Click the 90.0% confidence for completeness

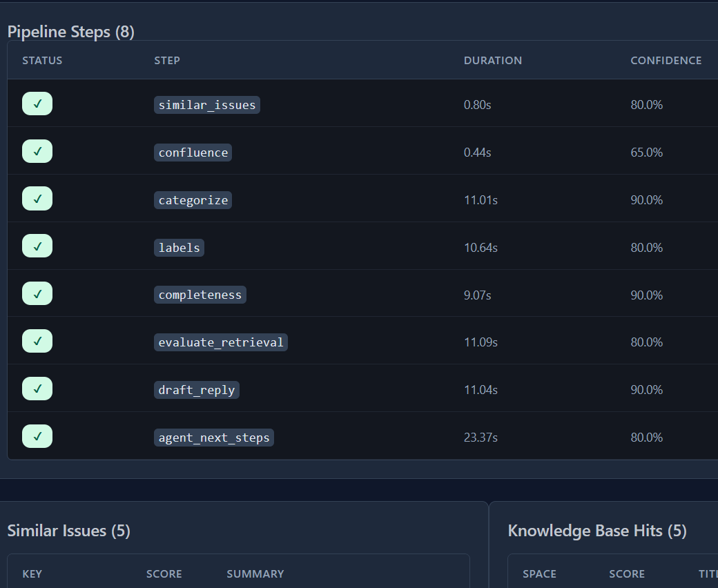point(647,295)
